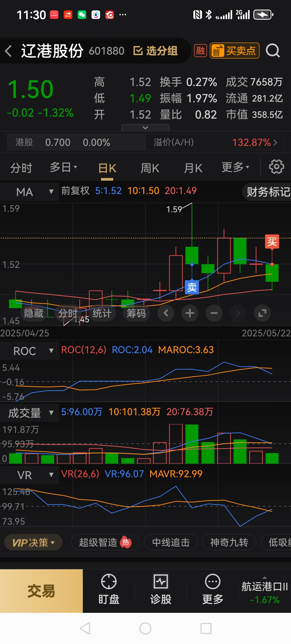Screen dimensions: 291x644
Task: Expand the chart to fullscreen
Action: [x=262, y=313]
